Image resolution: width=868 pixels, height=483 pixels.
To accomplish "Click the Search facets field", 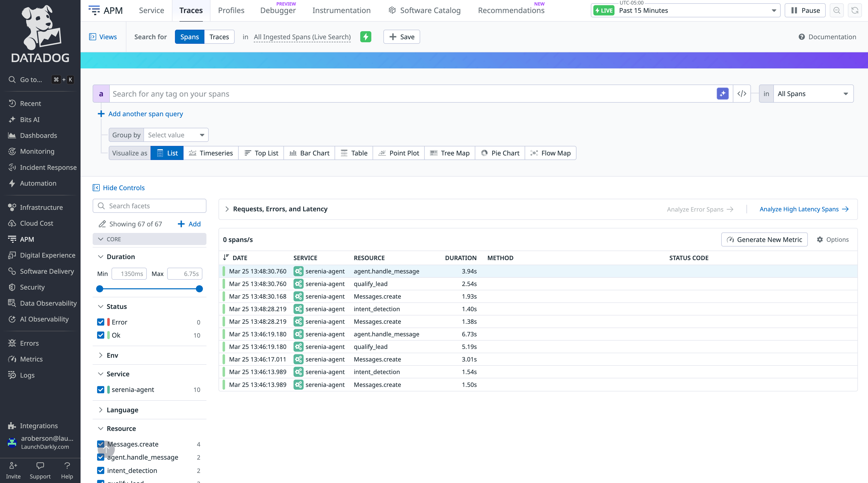I will (150, 206).
